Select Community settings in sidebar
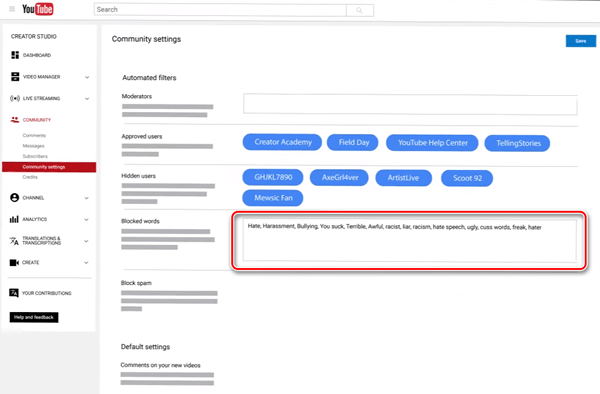The height and width of the screenshot is (394, 600). tap(49, 167)
